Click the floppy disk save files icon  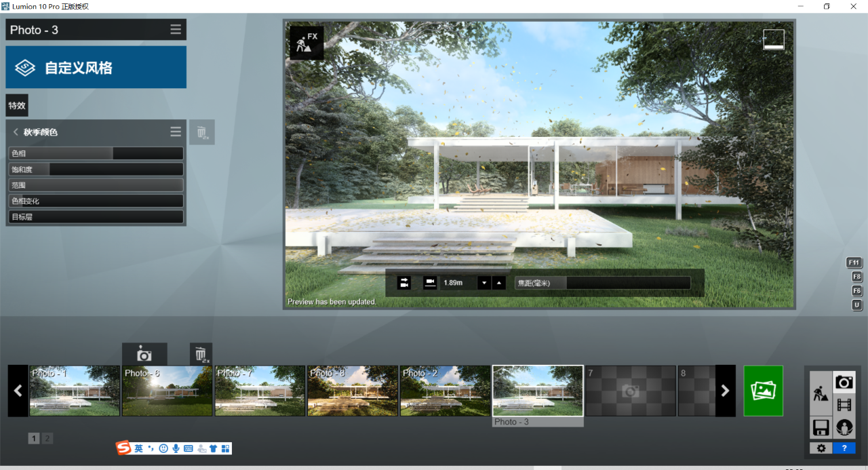pyautogui.click(x=821, y=427)
